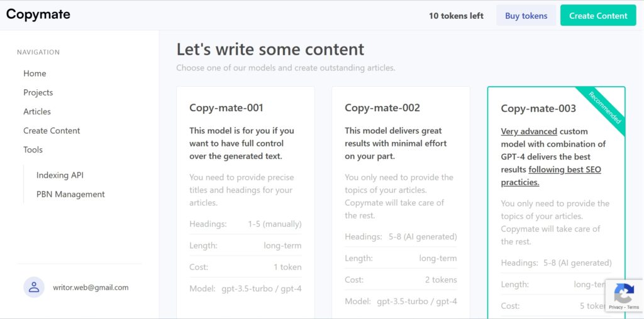Click 'following best SEO practicies.' underlined text

coord(551,176)
